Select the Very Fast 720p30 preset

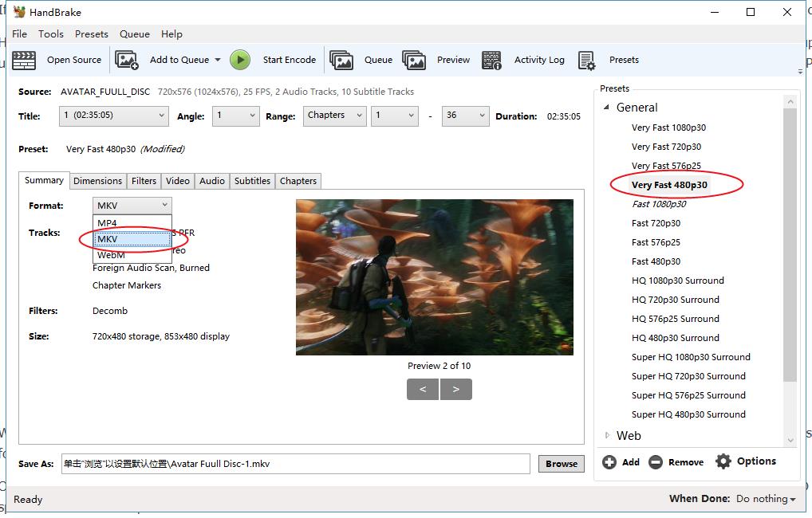[666, 147]
